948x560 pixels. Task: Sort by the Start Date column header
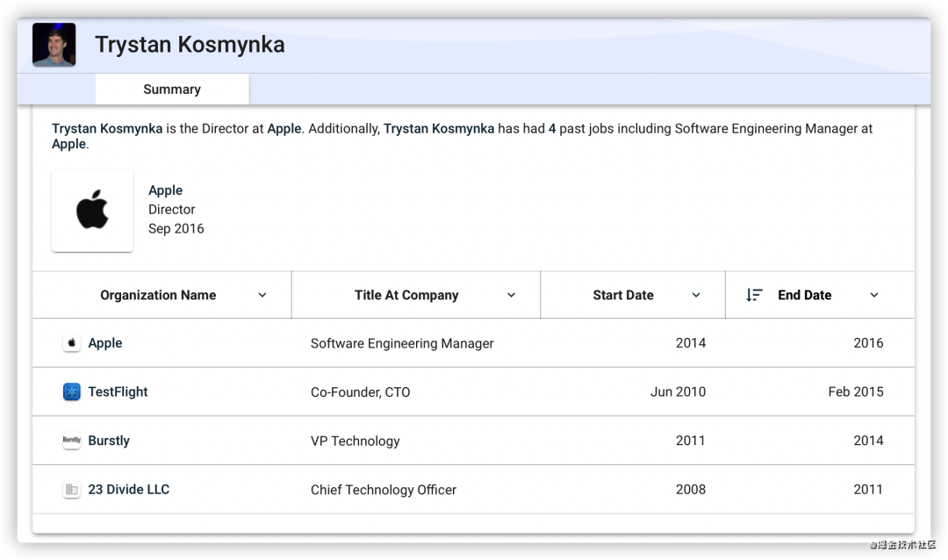tap(622, 295)
